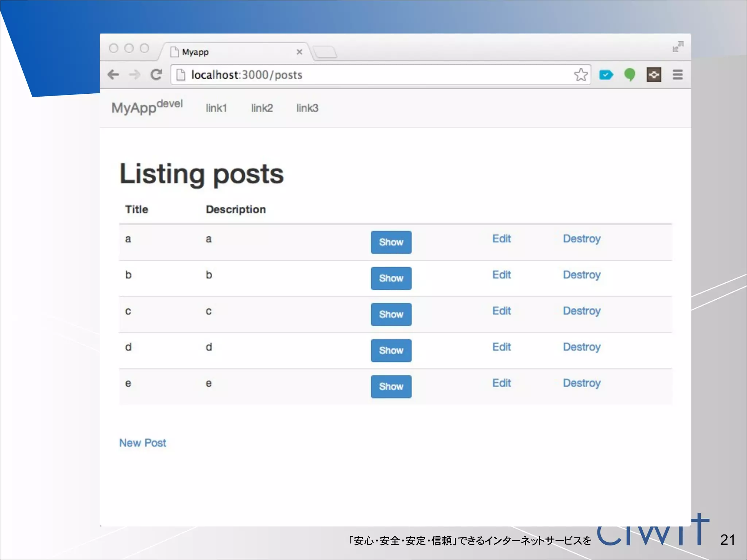
Task: Open the Chrome hamburger menu
Action: click(678, 75)
